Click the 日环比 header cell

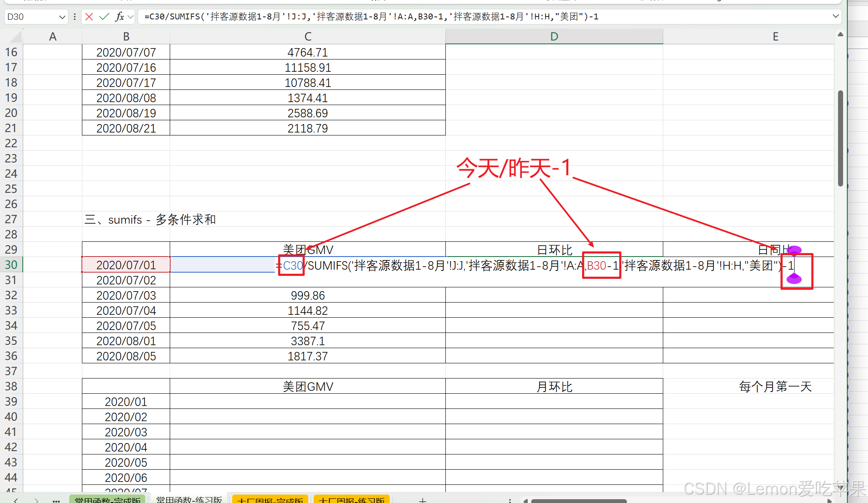coord(554,250)
